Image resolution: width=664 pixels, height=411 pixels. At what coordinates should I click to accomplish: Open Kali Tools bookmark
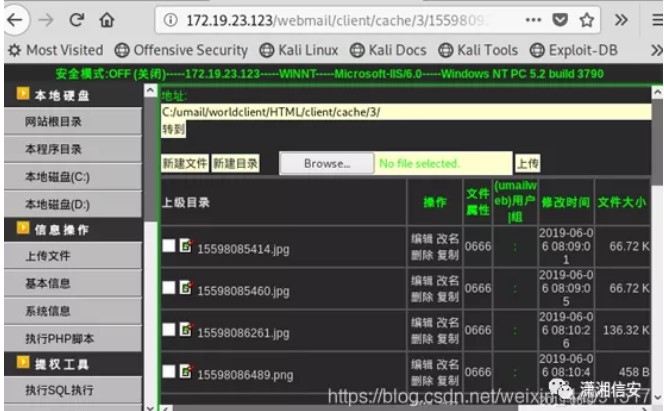pos(478,50)
